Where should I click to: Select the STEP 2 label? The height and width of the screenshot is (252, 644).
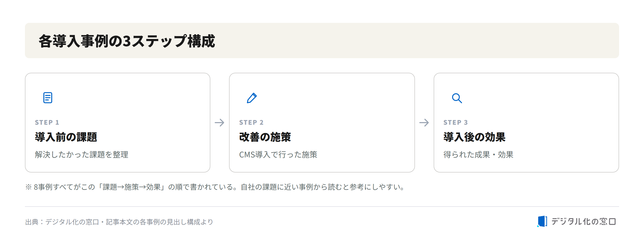[251, 122]
